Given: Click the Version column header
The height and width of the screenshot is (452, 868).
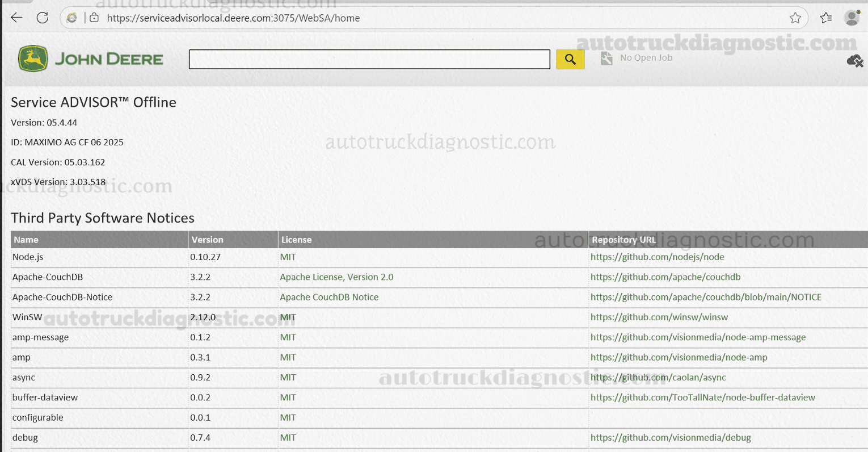Looking at the screenshot, I should (207, 240).
